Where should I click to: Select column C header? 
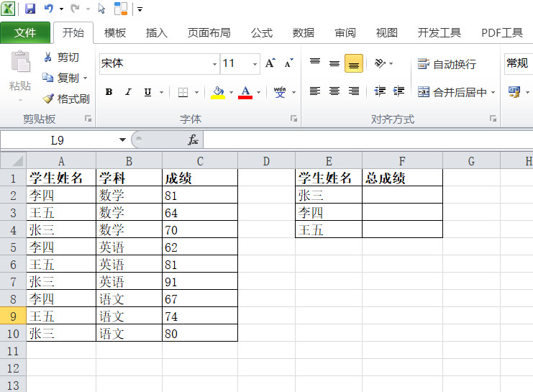tap(200, 161)
